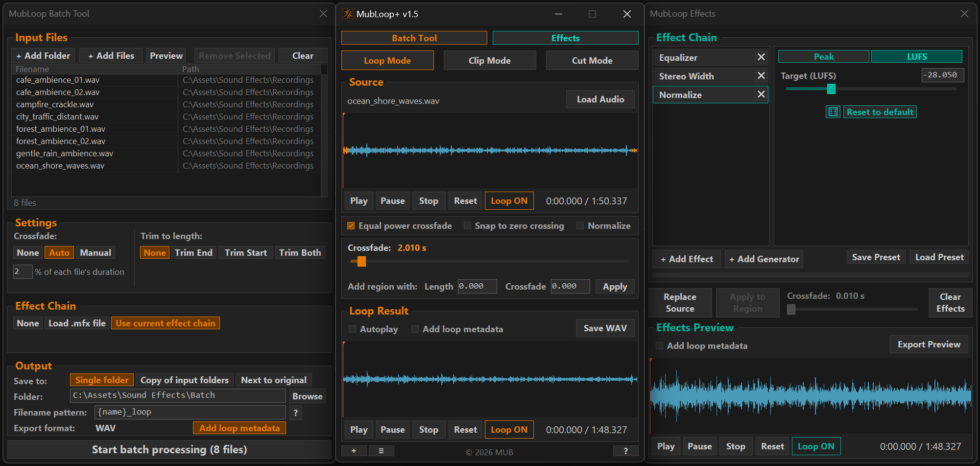This screenshot has width=980, height=466.
Task: Enable Equal power crossfade checkbox
Action: [351, 226]
